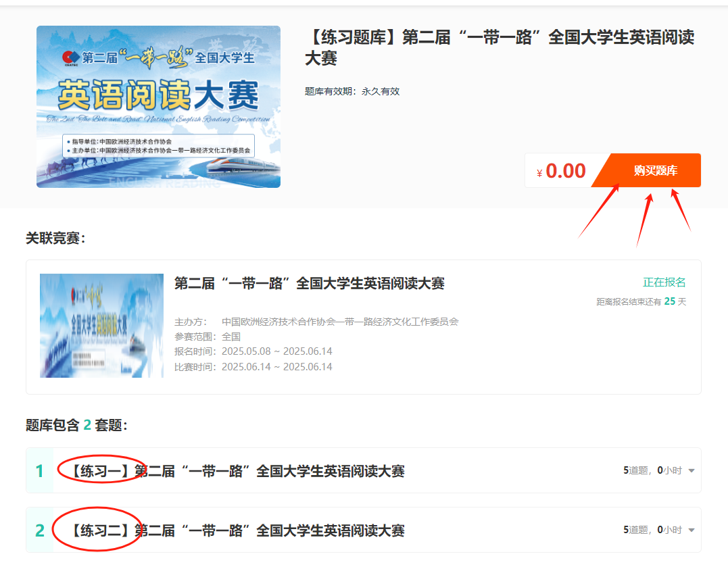728x571 pixels.
Task: Click the 5道题 count in 练习二 row
Action: (x=636, y=530)
